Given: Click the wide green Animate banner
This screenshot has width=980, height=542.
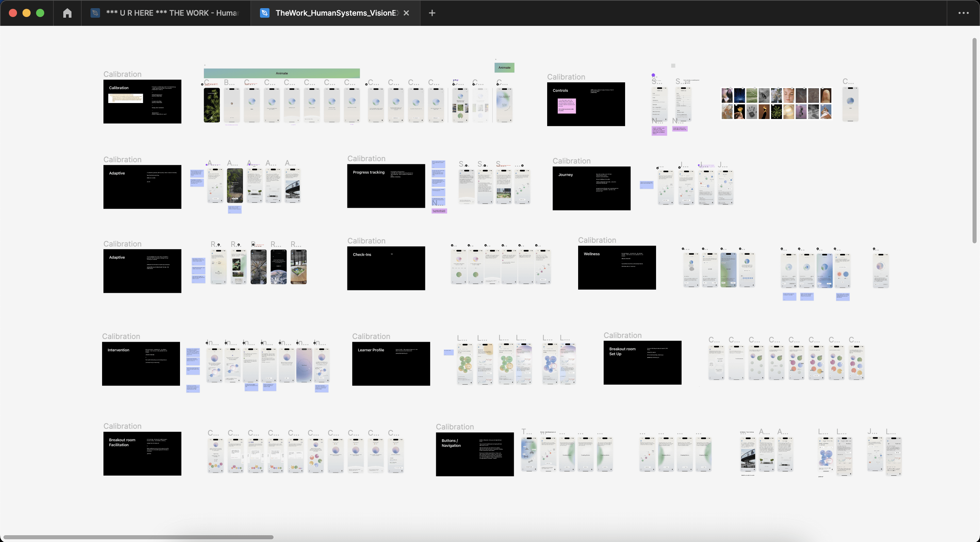Looking at the screenshot, I should (x=281, y=73).
